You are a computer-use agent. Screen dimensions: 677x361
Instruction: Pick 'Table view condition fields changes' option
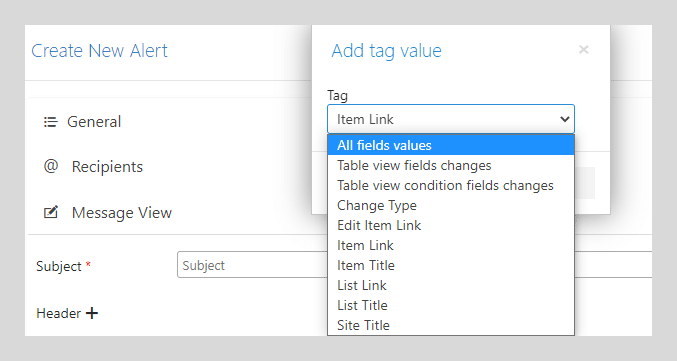(x=451, y=185)
